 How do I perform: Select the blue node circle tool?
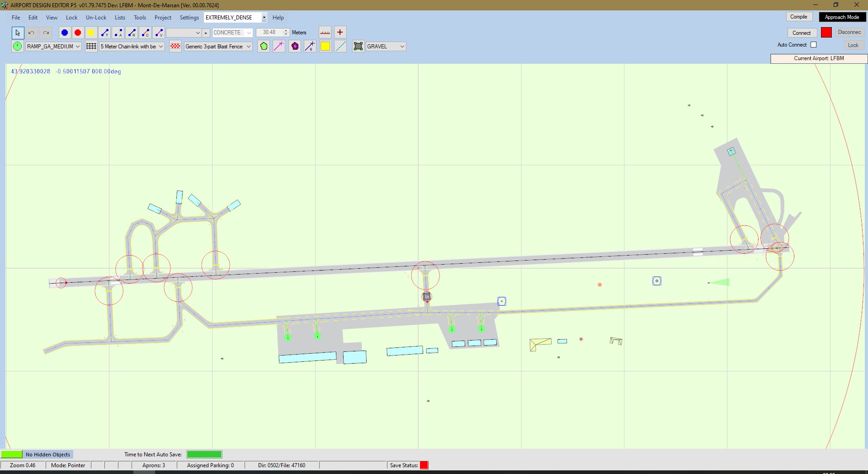(x=65, y=33)
